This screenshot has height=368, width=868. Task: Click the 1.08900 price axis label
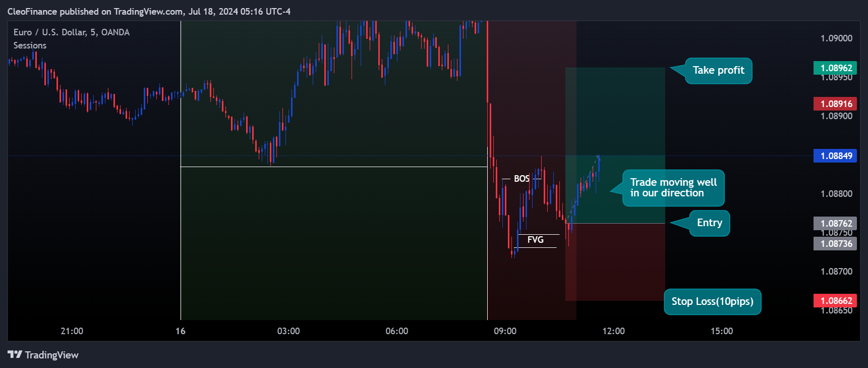tap(836, 116)
